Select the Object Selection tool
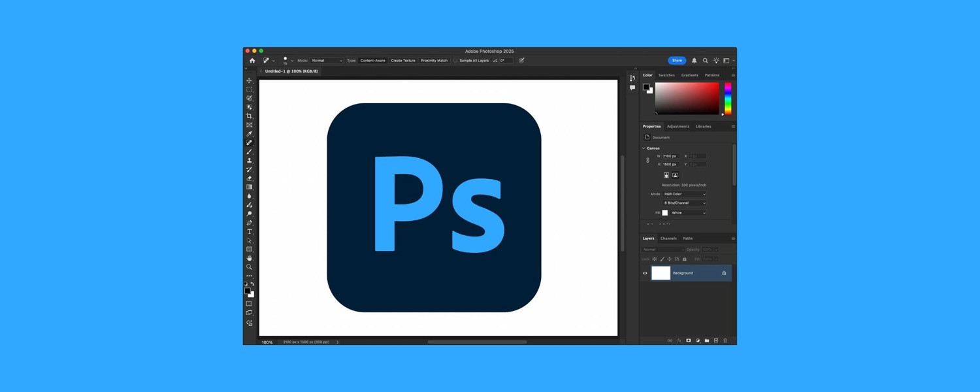This screenshot has height=392, width=980. point(249,107)
